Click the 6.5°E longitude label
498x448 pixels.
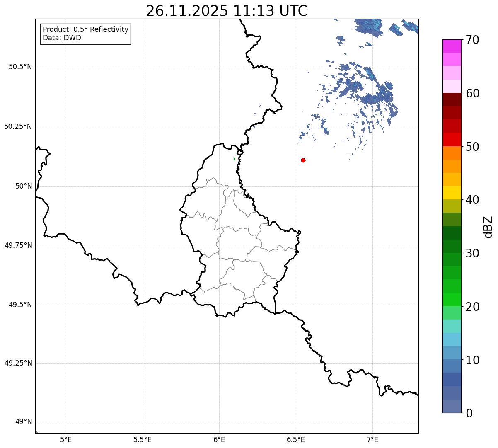point(296,440)
